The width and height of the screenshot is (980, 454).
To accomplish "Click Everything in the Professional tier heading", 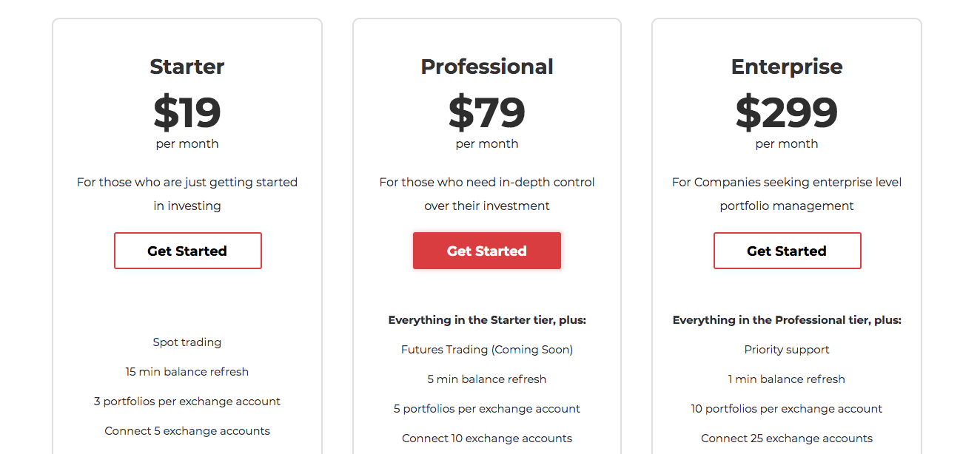I will click(x=787, y=320).
